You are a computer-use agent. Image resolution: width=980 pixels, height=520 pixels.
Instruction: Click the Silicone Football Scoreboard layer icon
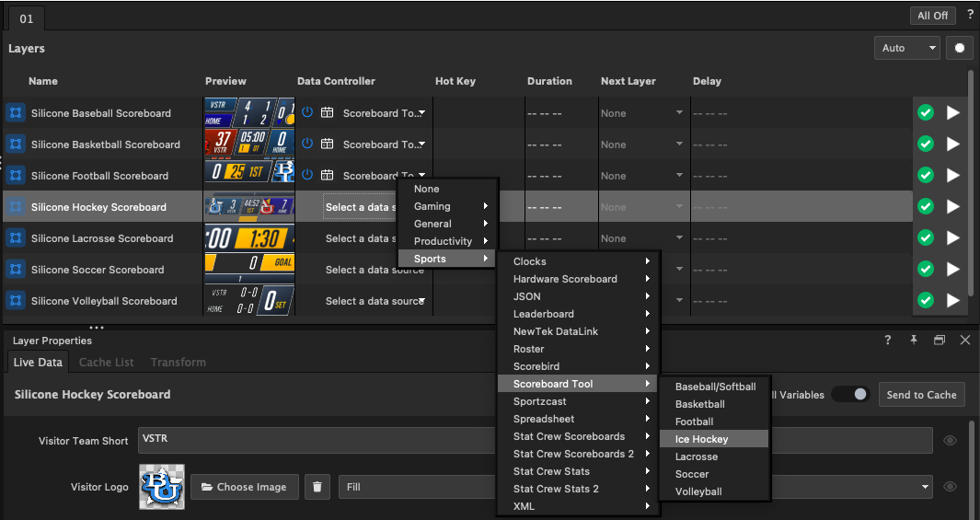coord(16,176)
